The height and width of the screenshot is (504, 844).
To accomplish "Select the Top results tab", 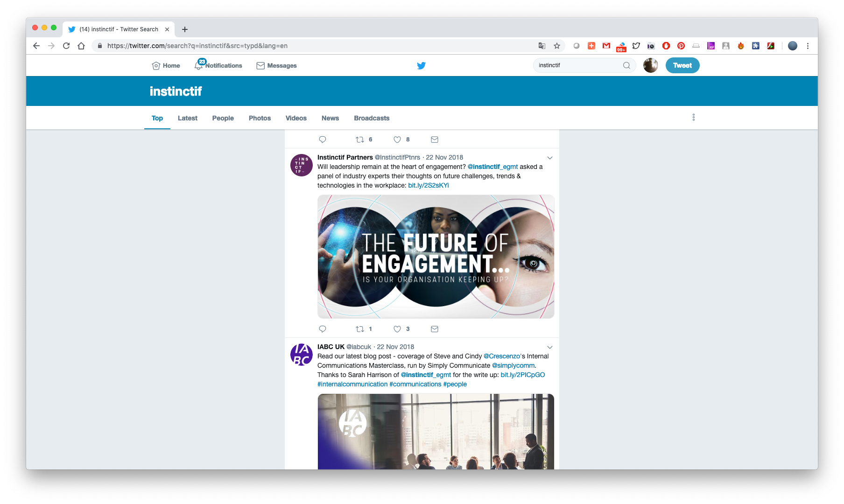I will coord(157,118).
